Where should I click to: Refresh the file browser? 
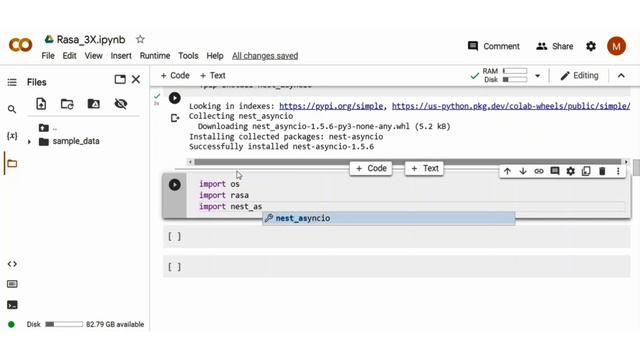[x=67, y=104]
